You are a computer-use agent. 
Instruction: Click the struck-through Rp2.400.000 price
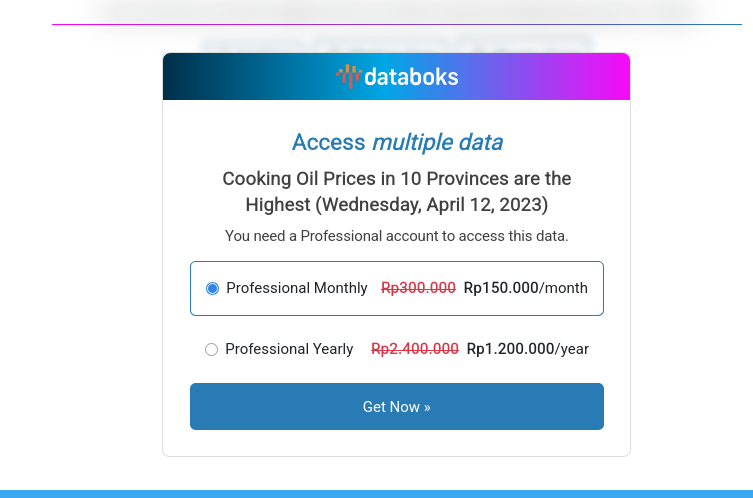pos(414,349)
